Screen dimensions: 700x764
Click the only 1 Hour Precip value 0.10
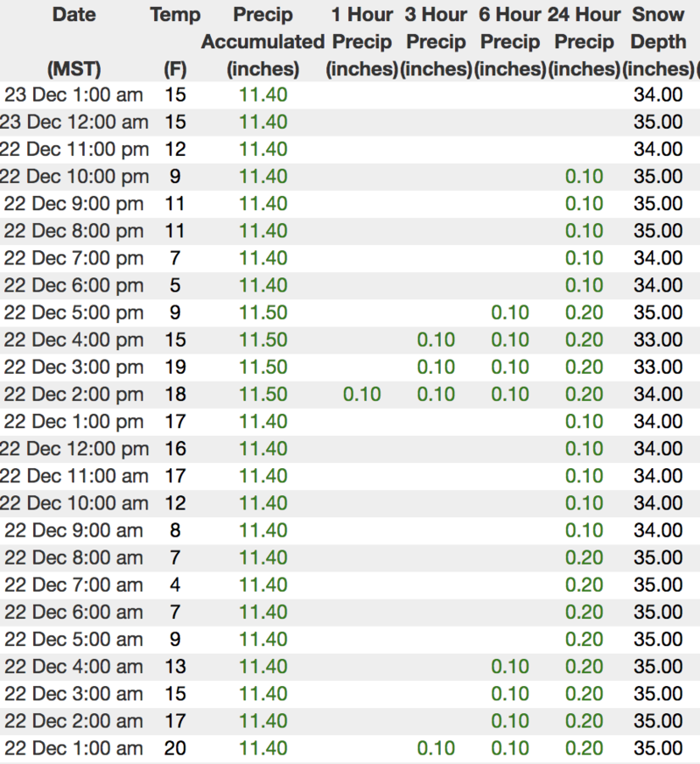point(362,394)
